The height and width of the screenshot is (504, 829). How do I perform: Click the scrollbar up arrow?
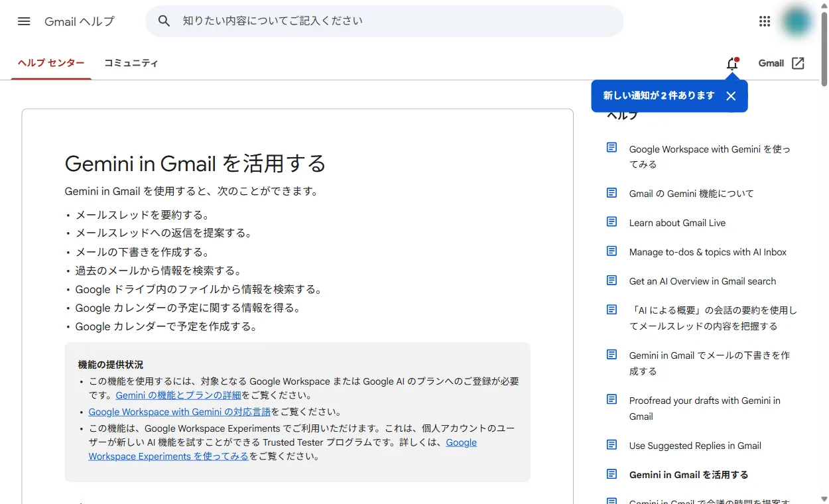pos(824,5)
